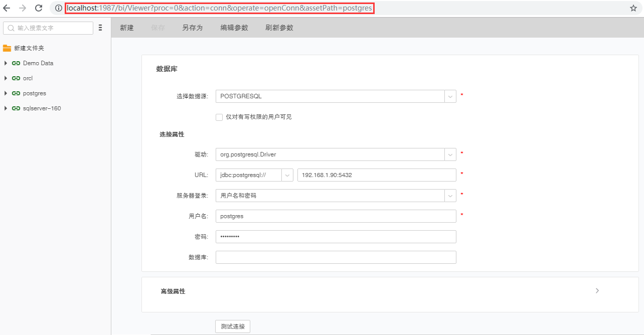
Task: Open the 选择数据源 dropdown
Action: (x=450, y=96)
